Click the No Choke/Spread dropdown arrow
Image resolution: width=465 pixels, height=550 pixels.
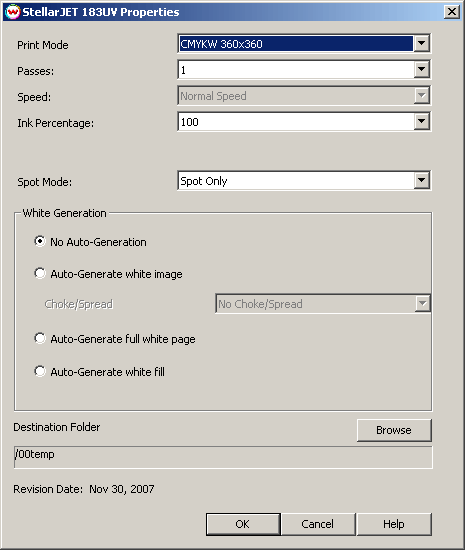(x=422, y=304)
